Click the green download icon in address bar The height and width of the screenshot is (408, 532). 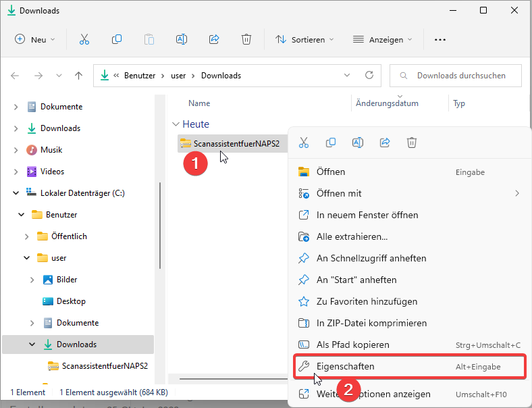(x=105, y=75)
